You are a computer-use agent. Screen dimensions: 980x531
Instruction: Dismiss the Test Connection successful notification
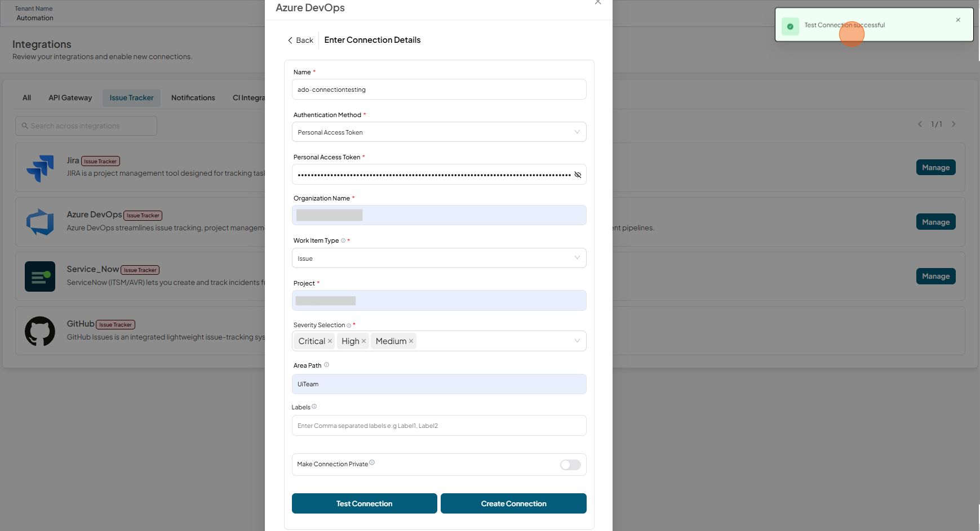pyautogui.click(x=958, y=20)
